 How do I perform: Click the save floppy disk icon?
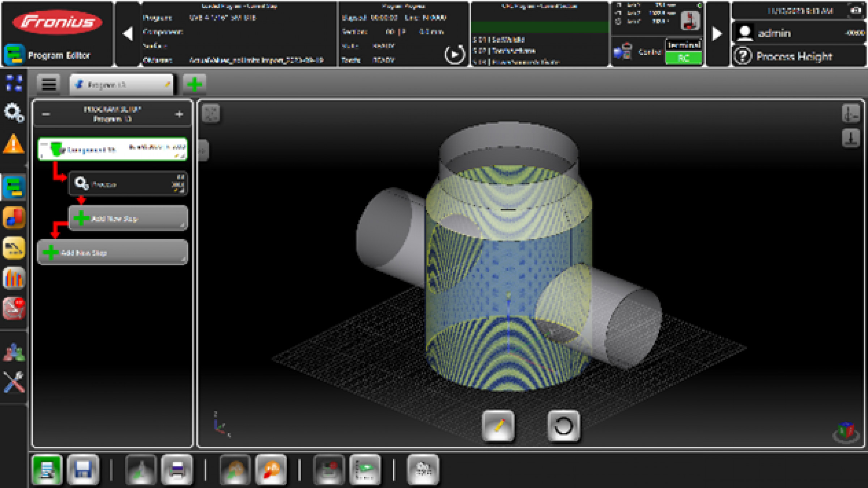pos(83,470)
